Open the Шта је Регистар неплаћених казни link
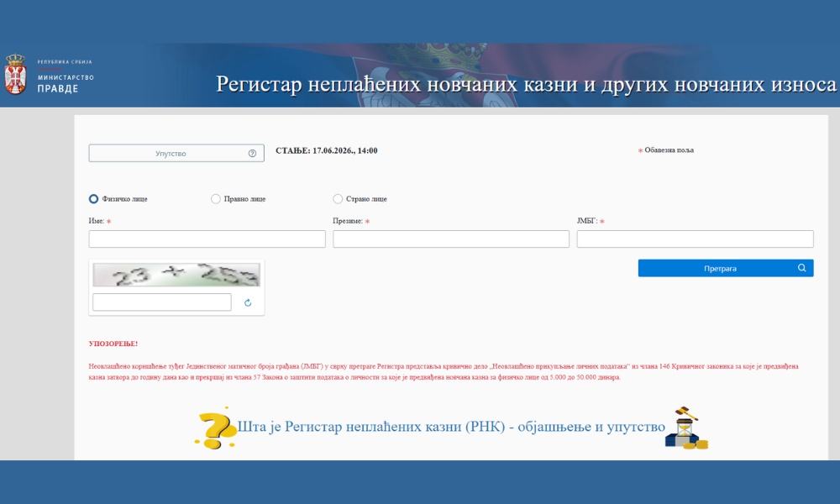Image resolution: width=840 pixels, height=504 pixels. pos(451,427)
